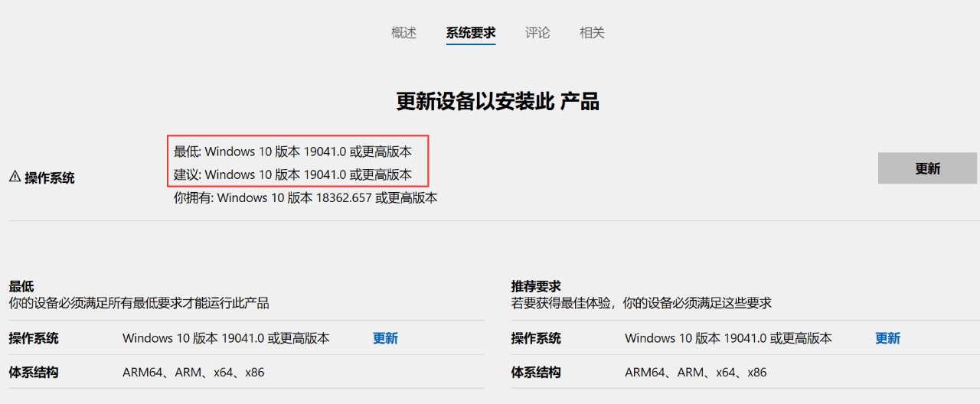The width and height of the screenshot is (980, 404).
Task: Click the 若要获得最佳体验 description text
Action: tap(642, 303)
